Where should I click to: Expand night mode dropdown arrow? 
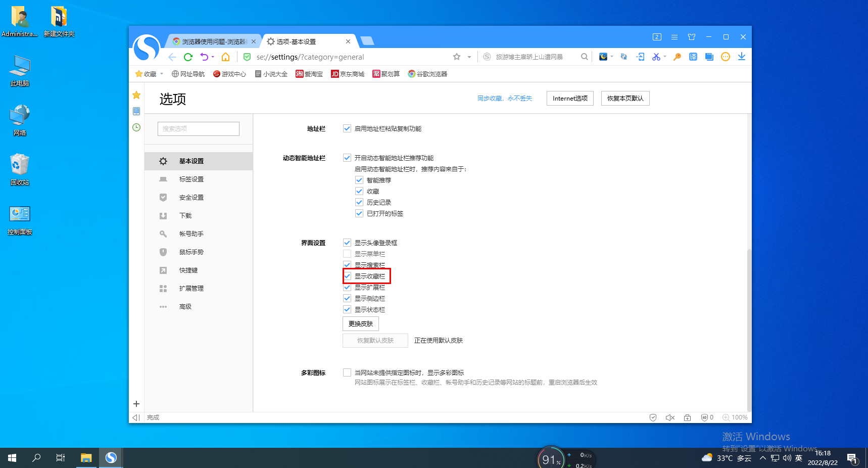[612, 57]
